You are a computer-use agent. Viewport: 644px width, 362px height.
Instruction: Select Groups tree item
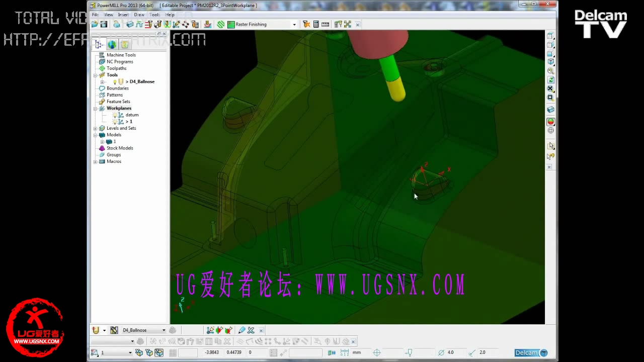pos(114,154)
